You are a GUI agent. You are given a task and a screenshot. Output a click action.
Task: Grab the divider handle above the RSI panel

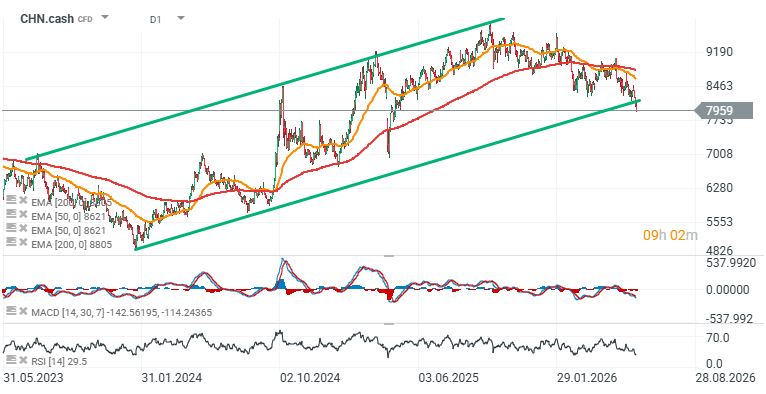point(389,323)
